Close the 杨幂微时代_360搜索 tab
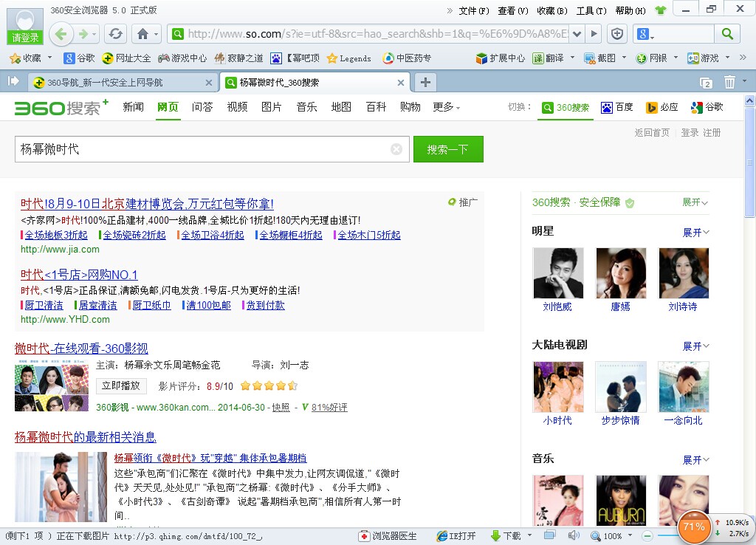This screenshot has width=756, height=545. click(401, 83)
